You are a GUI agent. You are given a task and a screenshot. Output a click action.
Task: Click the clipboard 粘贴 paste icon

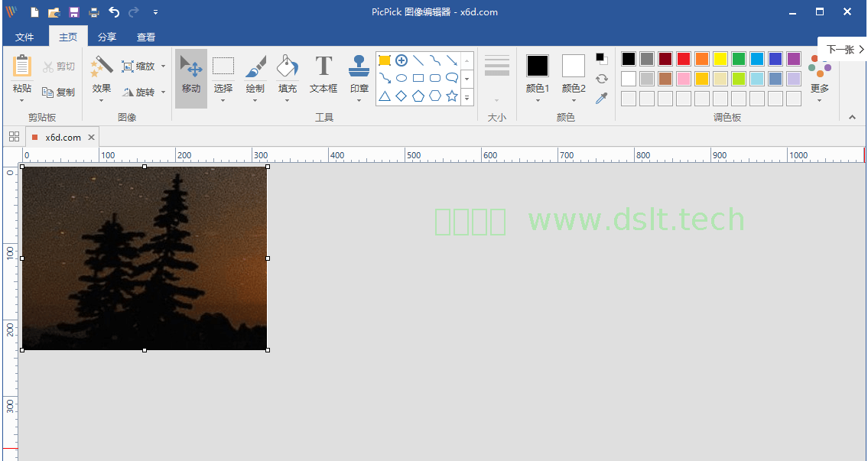click(22, 65)
